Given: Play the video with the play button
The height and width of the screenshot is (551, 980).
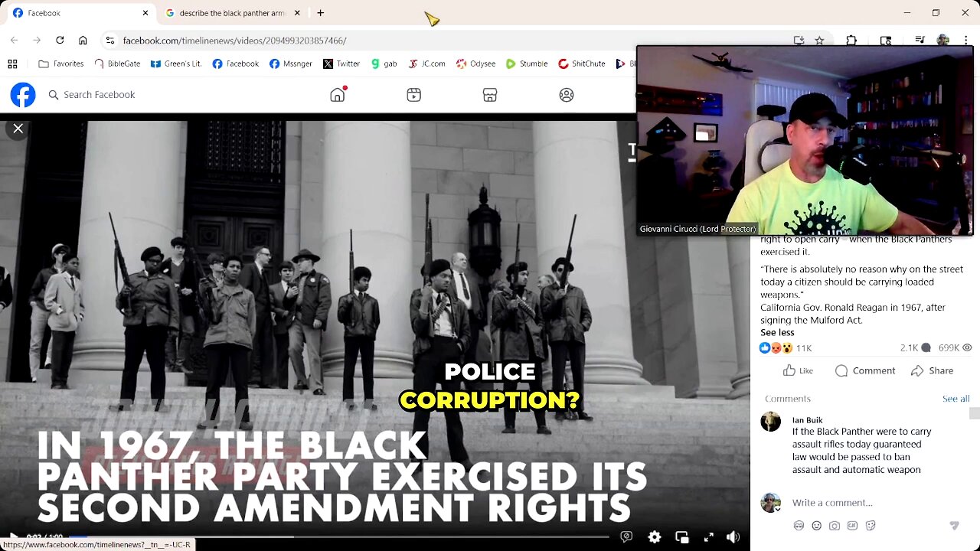Looking at the screenshot, I should (x=13, y=538).
